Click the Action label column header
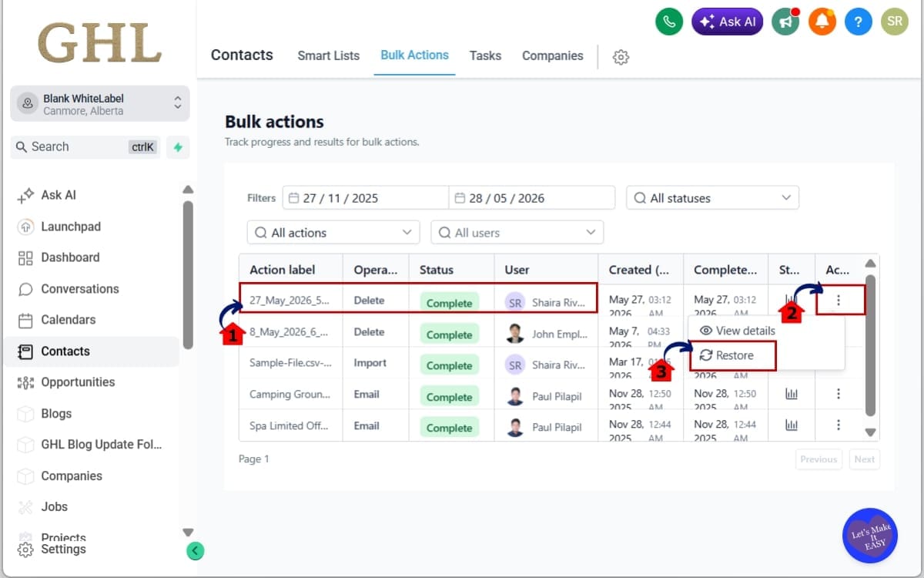 (x=283, y=270)
